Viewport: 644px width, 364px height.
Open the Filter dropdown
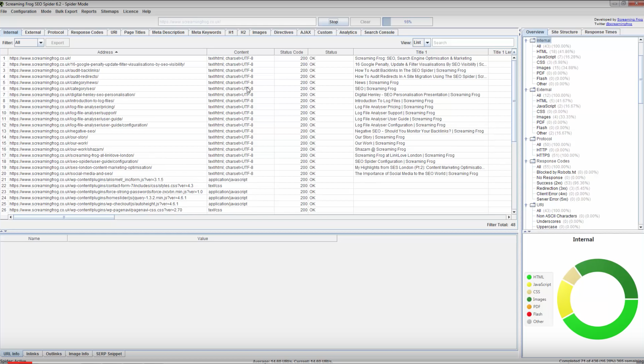point(41,43)
